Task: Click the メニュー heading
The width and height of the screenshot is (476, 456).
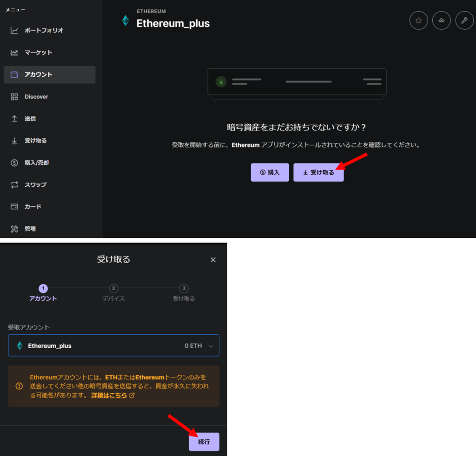Action: pyautogui.click(x=15, y=10)
